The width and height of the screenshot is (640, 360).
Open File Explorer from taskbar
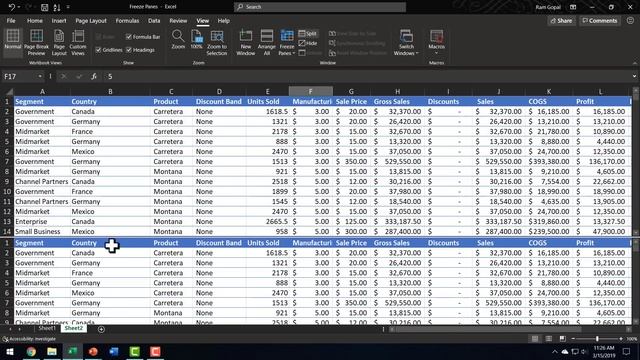pos(52,351)
